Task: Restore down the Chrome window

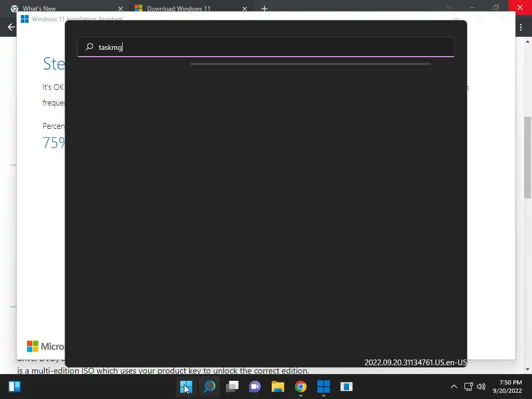Action: [x=496, y=7]
